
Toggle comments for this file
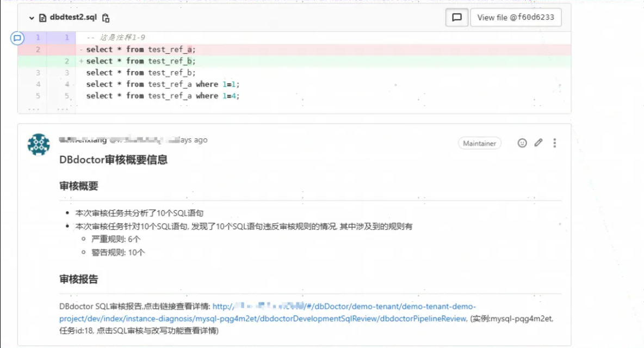[457, 17]
